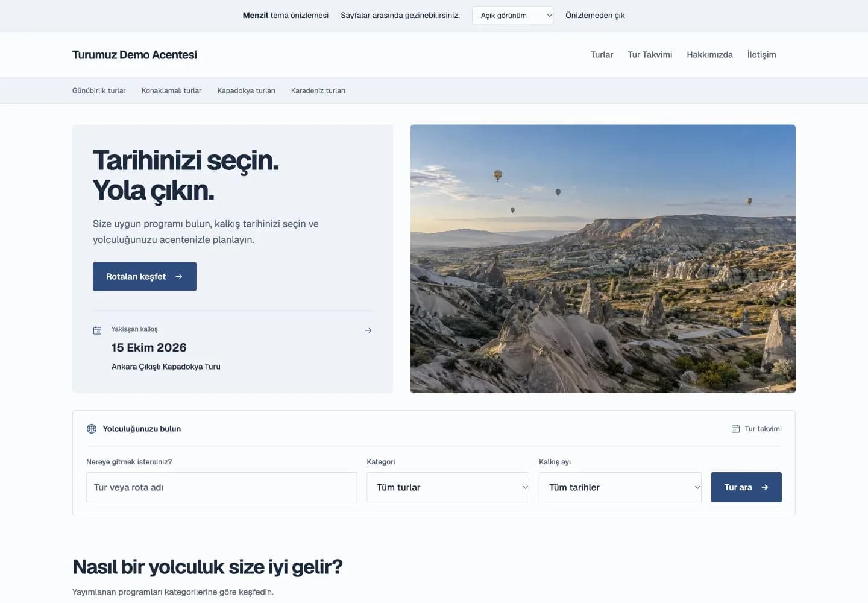
Task: Visit the Kapadokya turları category
Action: (x=246, y=90)
